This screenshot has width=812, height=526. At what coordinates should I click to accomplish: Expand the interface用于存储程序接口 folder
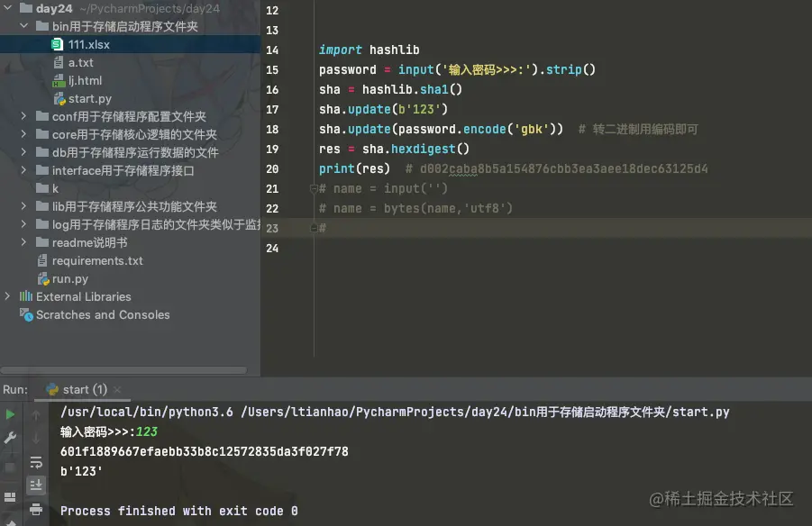(23, 170)
